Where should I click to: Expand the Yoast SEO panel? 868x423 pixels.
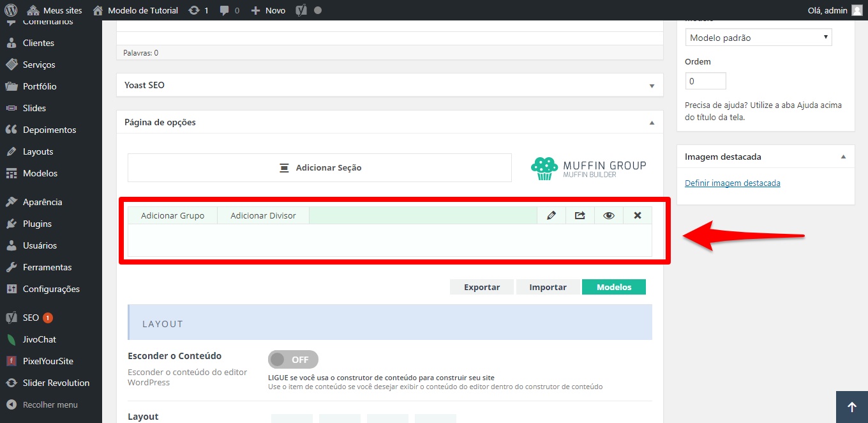tap(652, 86)
